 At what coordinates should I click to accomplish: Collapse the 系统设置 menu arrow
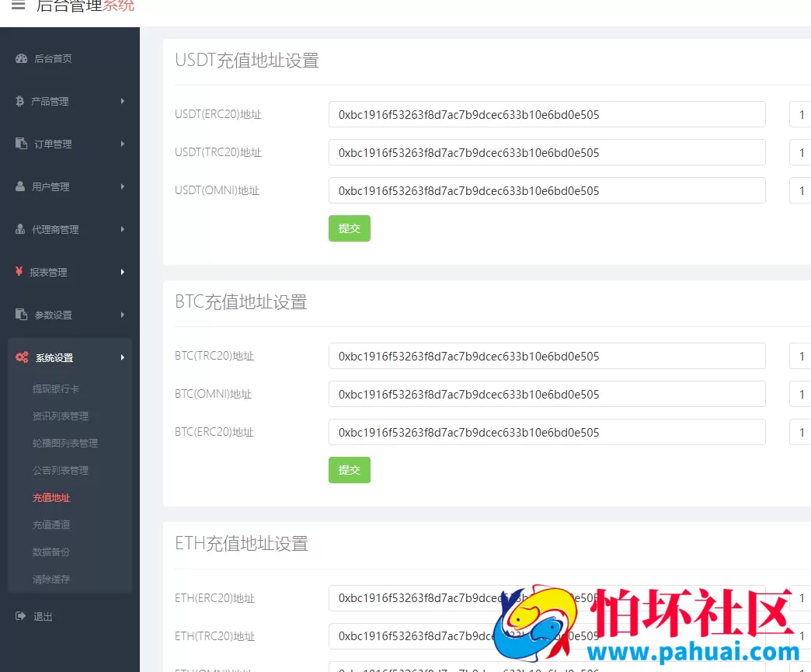(x=123, y=357)
